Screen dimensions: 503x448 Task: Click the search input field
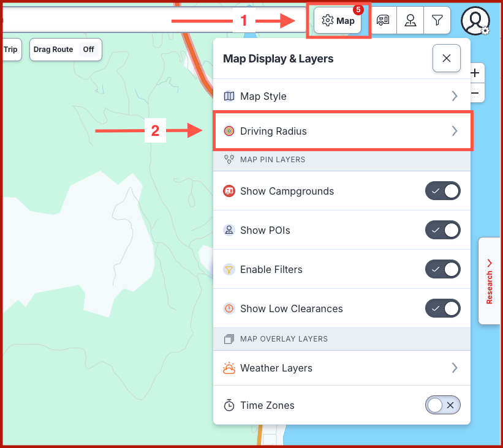(x=154, y=20)
